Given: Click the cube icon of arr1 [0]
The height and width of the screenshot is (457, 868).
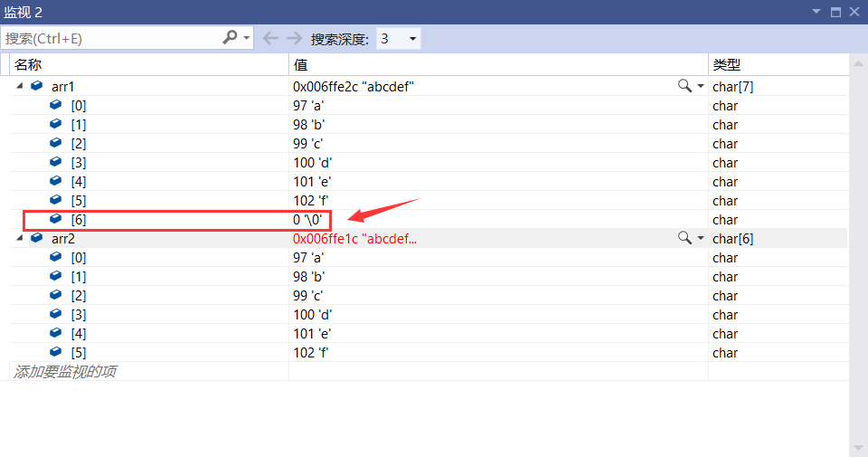Looking at the screenshot, I should tap(56, 105).
